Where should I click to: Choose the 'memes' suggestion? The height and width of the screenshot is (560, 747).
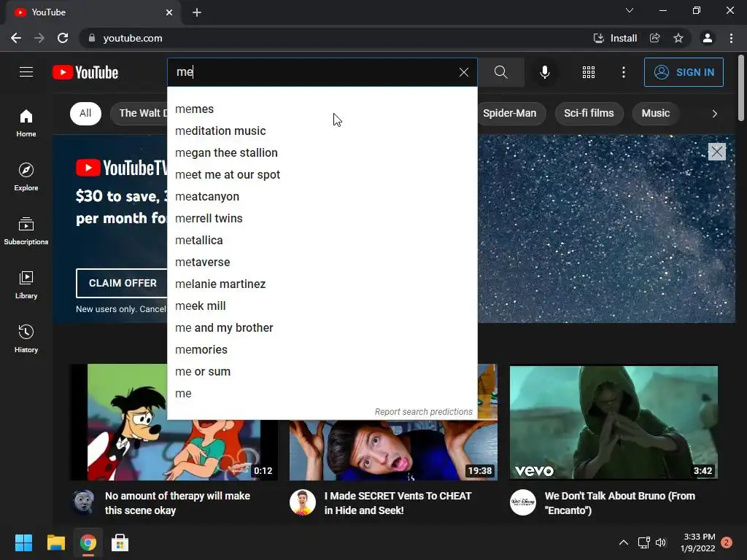[322, 109]
